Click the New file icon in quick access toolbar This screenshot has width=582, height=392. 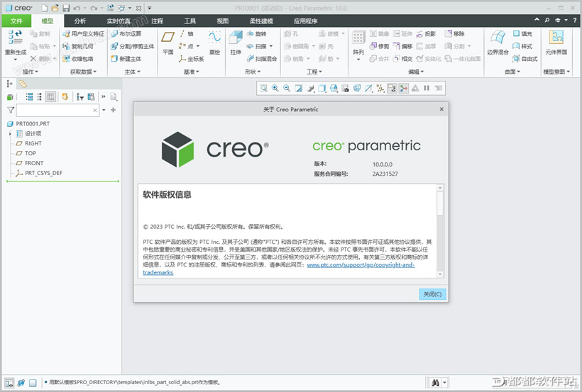[44, 8]
